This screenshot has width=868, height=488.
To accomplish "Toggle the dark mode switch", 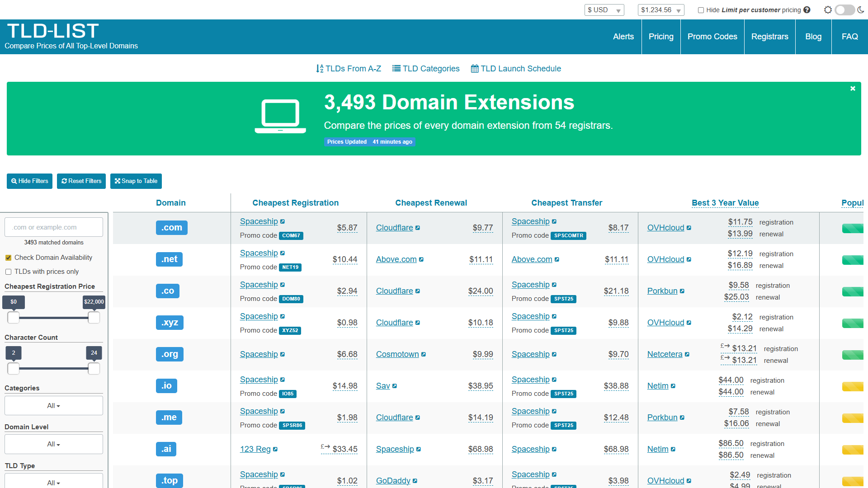I will [x=844, y=10].
